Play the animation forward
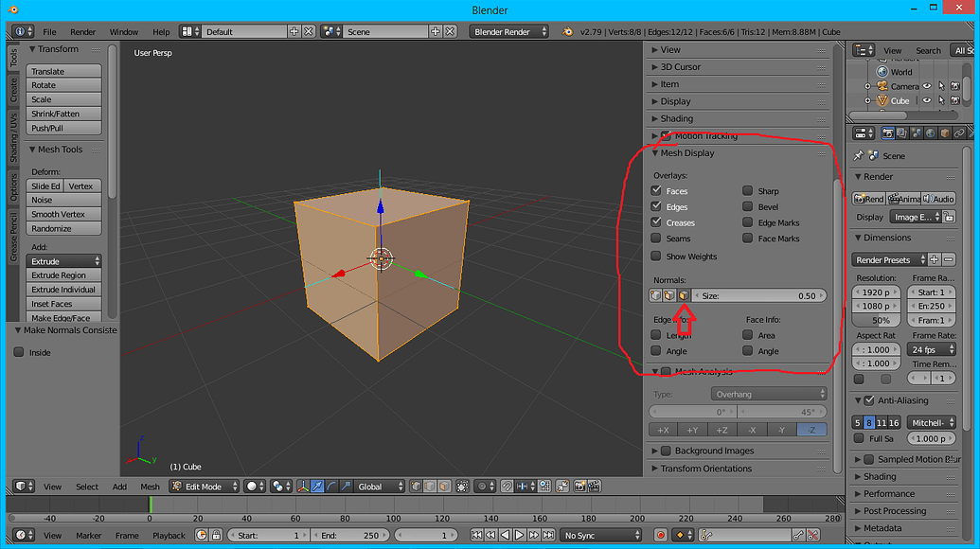The width and height of the screenshot is (980, 549). tap(520, 535)
